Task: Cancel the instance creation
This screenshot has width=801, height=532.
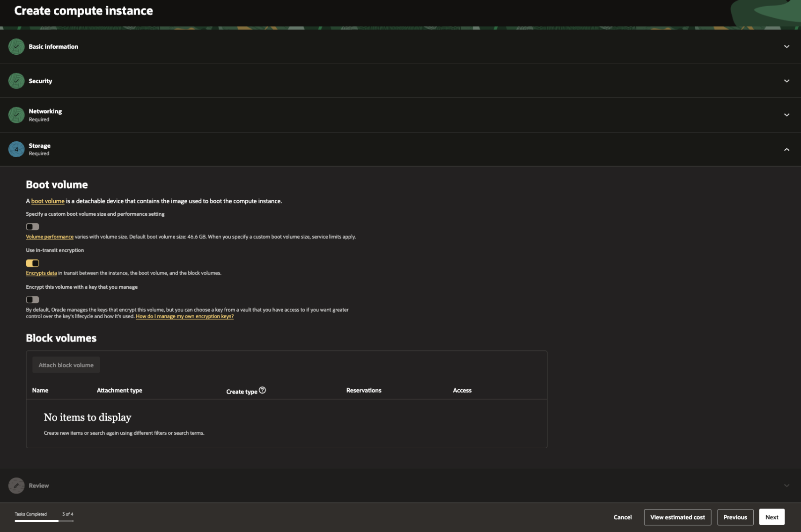Action: pos(623,517)
